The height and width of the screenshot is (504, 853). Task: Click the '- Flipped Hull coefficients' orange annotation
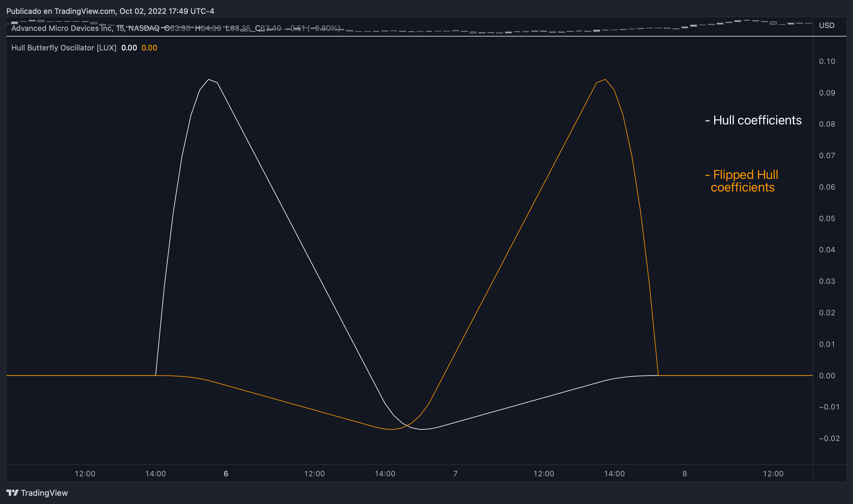pyautogui.click(x=742, y=181)
